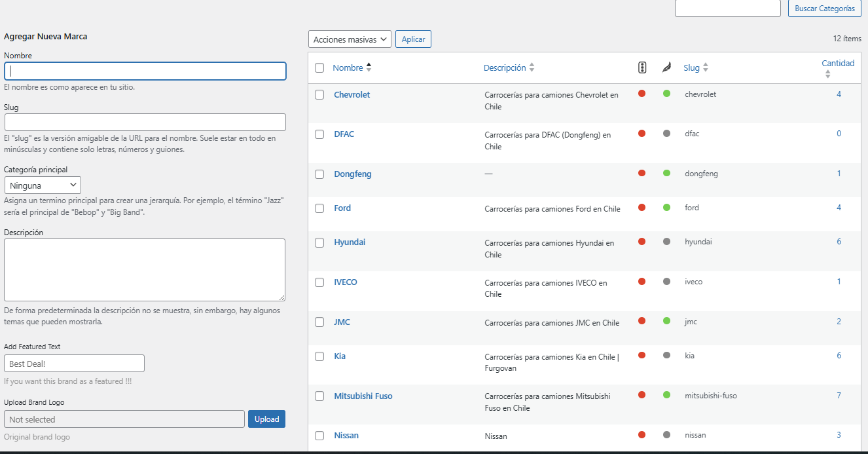Click the grey readability dot for Hyundai
868x454 pixels.
[666, 241]
